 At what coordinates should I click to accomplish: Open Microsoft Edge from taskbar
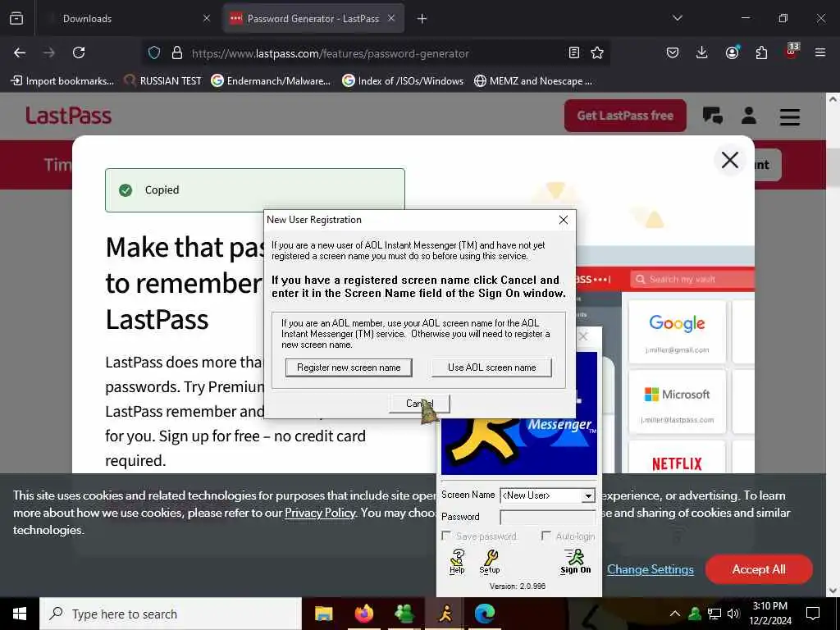(485, 614)
